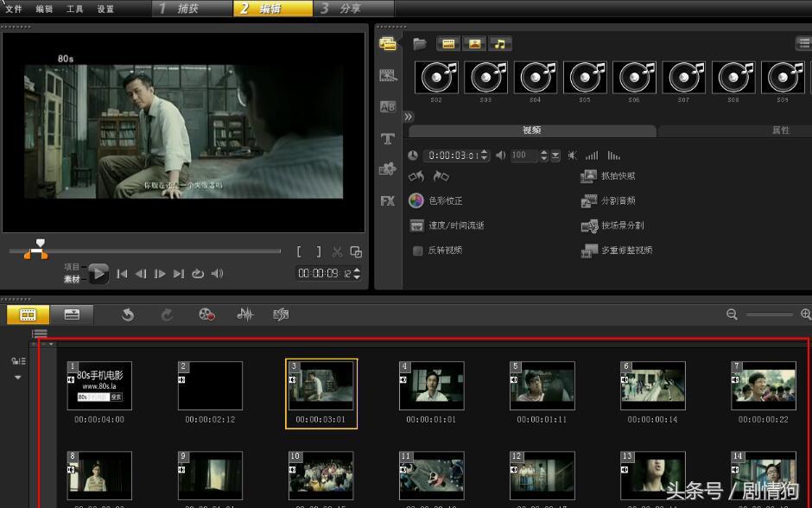Open the AB title library icon
The width and height of the screenshot is (812, 508).
pyautogui.click(x=388, y=106)
